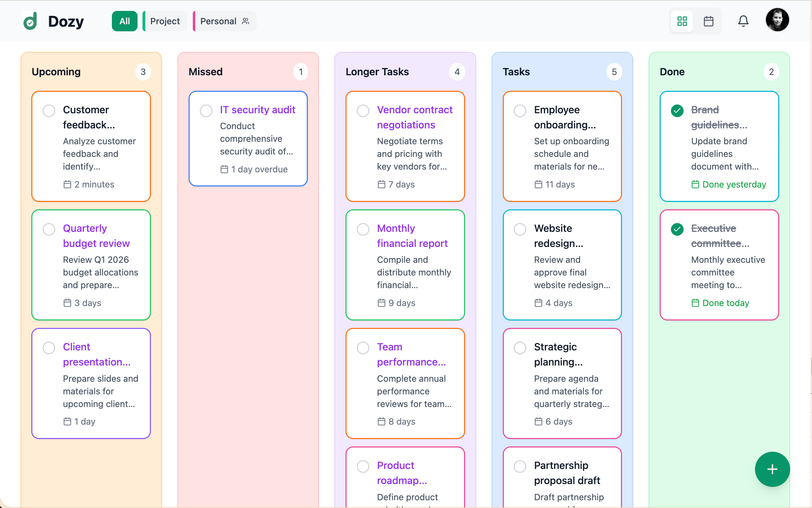Switch to the All filter tab

pos(124,21)
